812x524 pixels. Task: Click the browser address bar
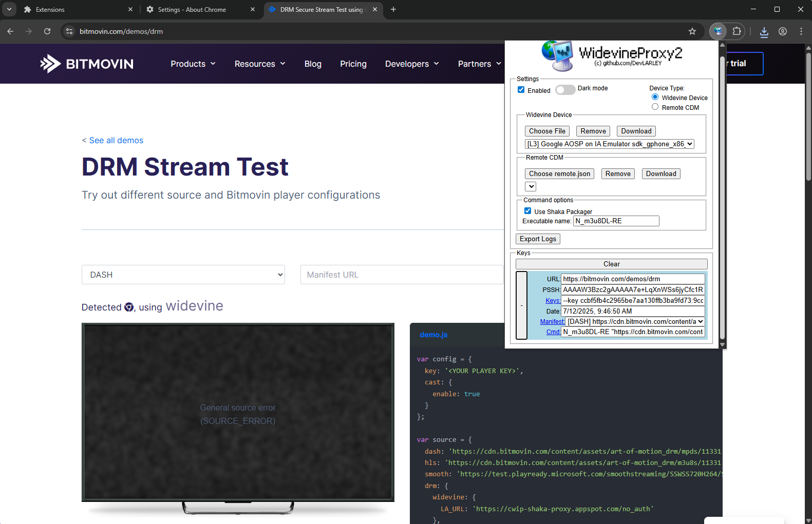tap(380, 31)
